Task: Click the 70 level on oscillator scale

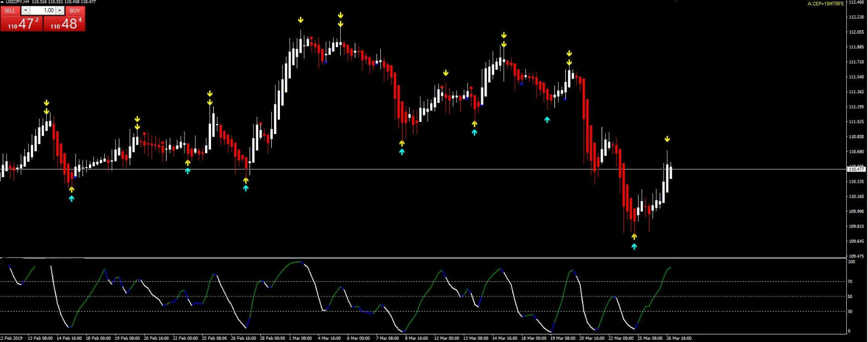Action: 850,281
